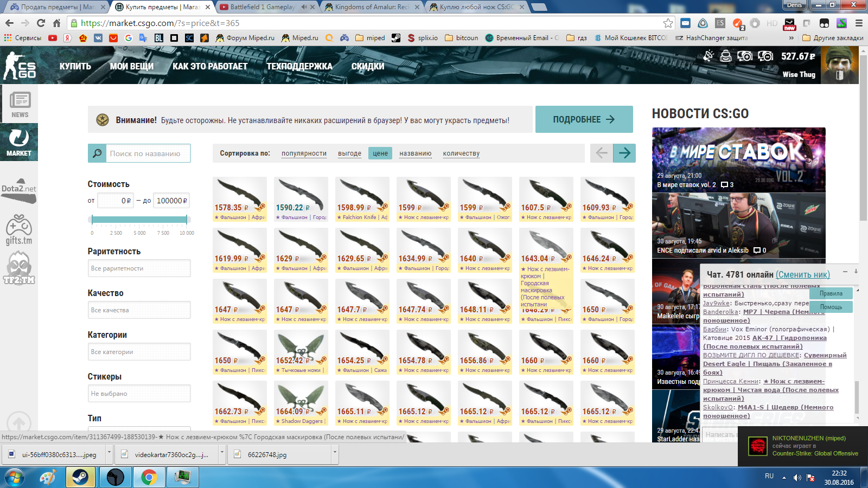Click the ПОДРОБНЕЕ button

click(x=584, y=119)
